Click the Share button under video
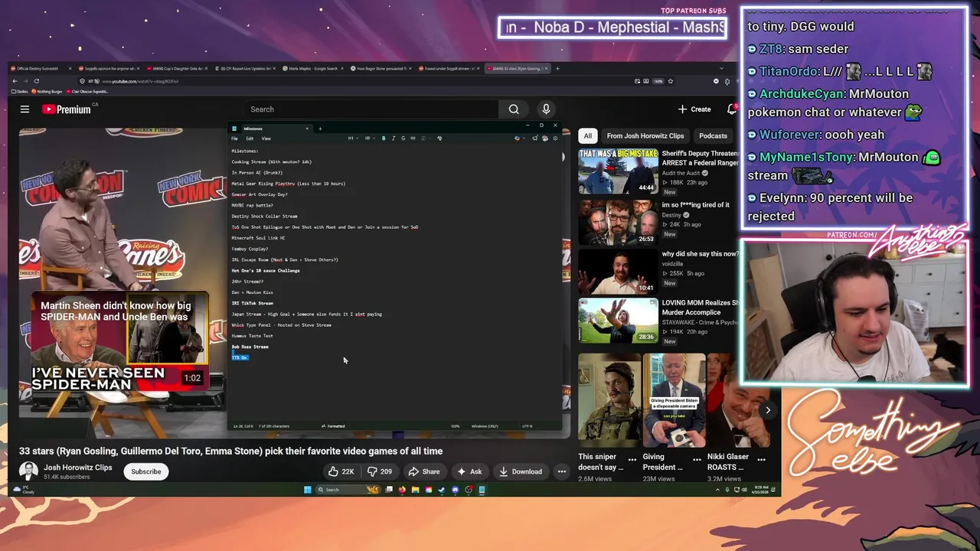This screenshot has width=980, height=551. point(424,471)
